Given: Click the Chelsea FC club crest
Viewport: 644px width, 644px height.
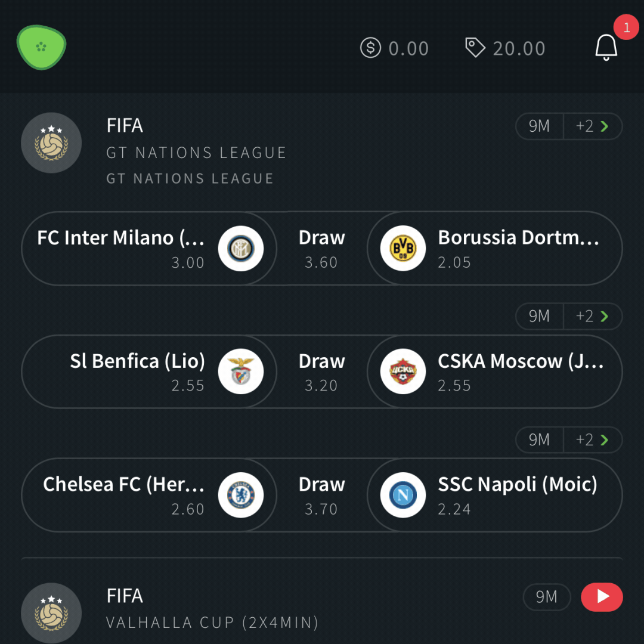Looking at the screenshot, I should [x=241, y=495].
